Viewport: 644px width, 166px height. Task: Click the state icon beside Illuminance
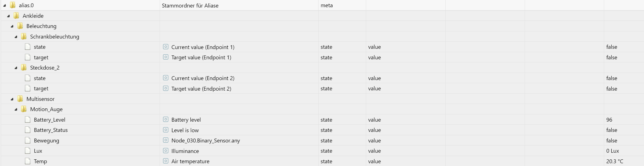click(x=165, y=151)
